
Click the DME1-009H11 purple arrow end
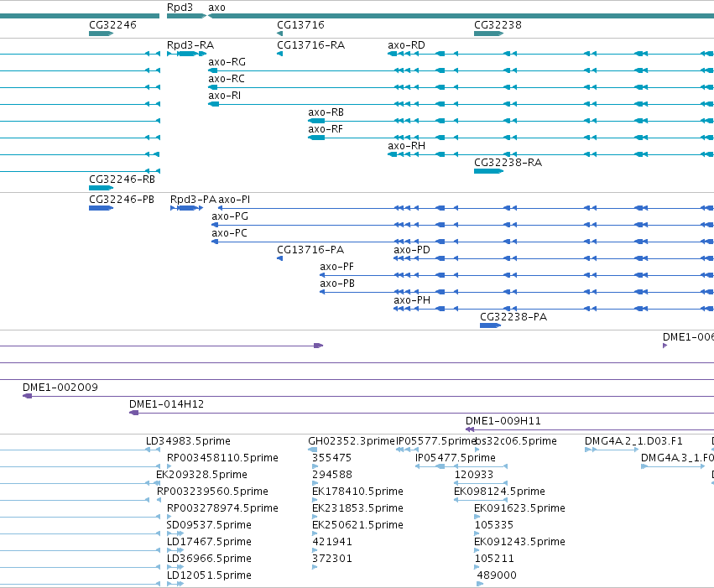click(470, 429)
